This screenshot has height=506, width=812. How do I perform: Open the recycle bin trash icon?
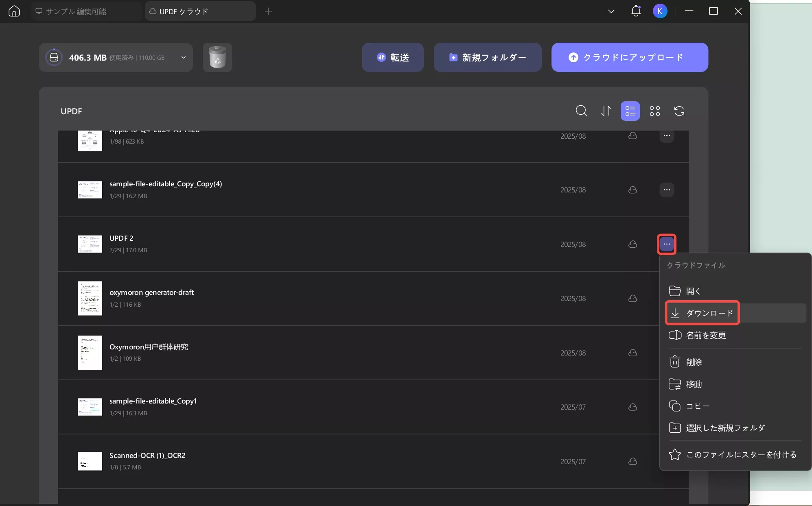(217, 57)
